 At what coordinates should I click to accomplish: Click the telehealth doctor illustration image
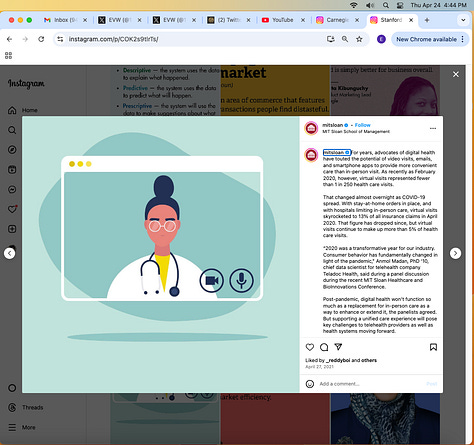(161, 254)
